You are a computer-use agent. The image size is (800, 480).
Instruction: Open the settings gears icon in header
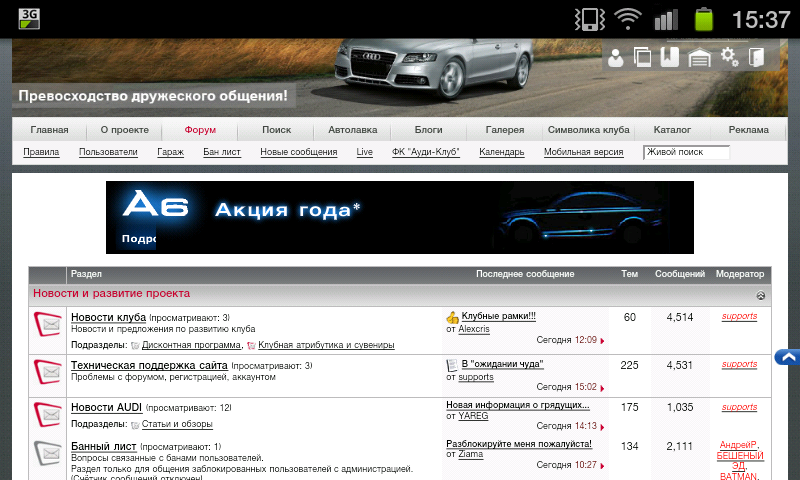tap(730, 57)
